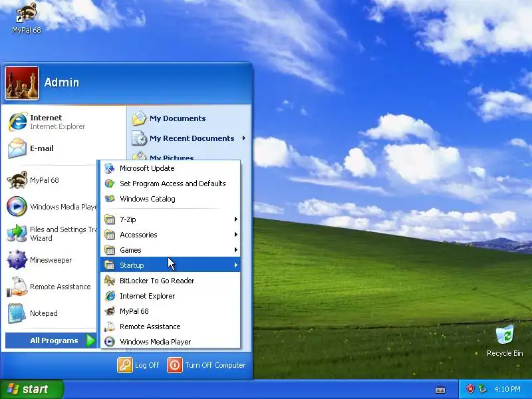Click the My Recent Documents label
Viewport: 532px width, 399px height.
192,138
